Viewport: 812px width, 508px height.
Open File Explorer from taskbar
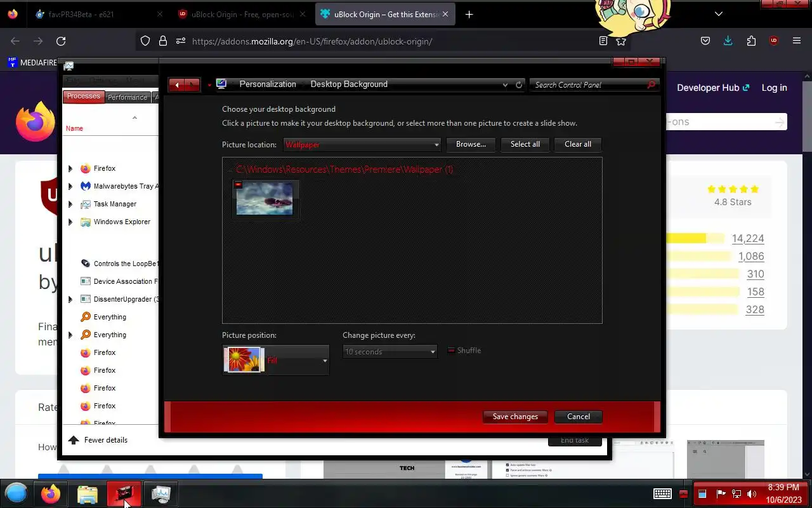tap(88, 494)
